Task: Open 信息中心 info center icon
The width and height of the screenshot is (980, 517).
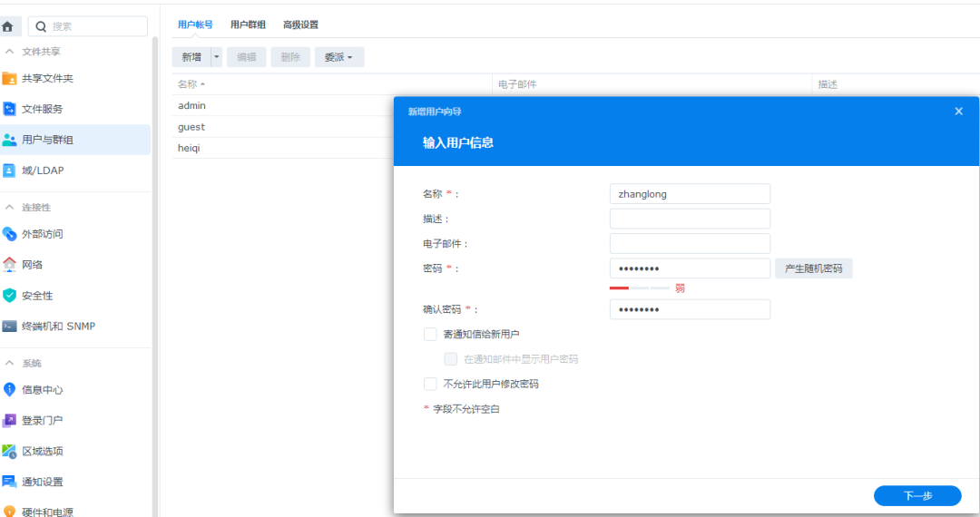Action: pos(10,390)
